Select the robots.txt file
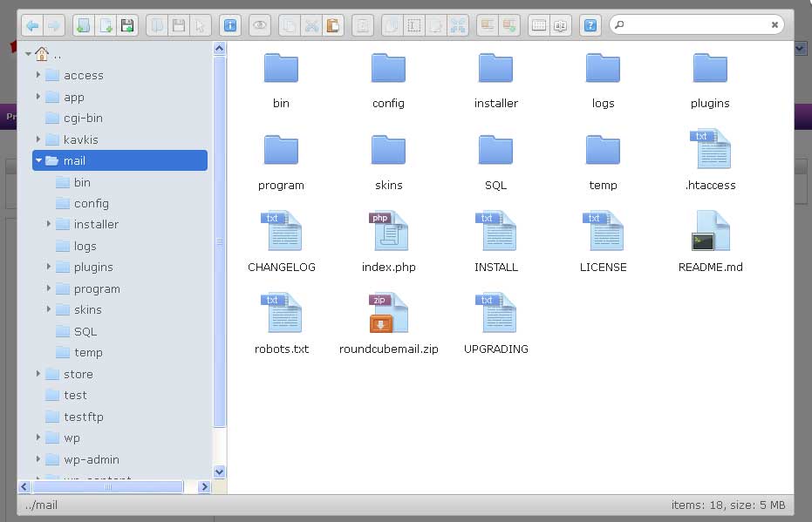 tap(281, 325)
